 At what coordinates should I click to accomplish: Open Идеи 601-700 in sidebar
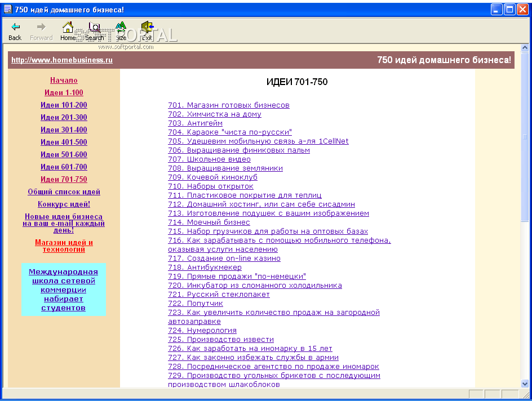(x=64, y=167)
